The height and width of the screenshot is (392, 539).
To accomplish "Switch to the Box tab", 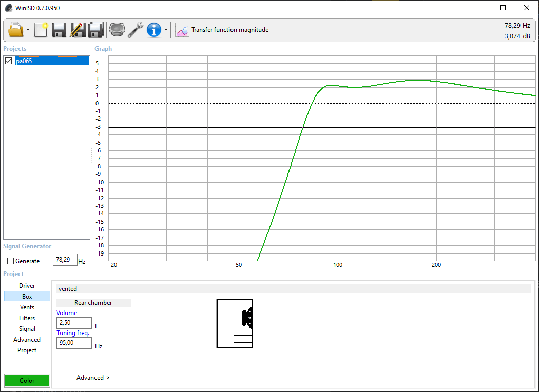I will (x=27, y=296).
